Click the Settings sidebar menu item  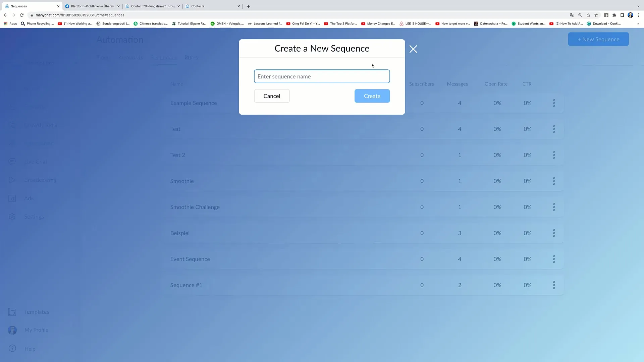coord(34,217)
